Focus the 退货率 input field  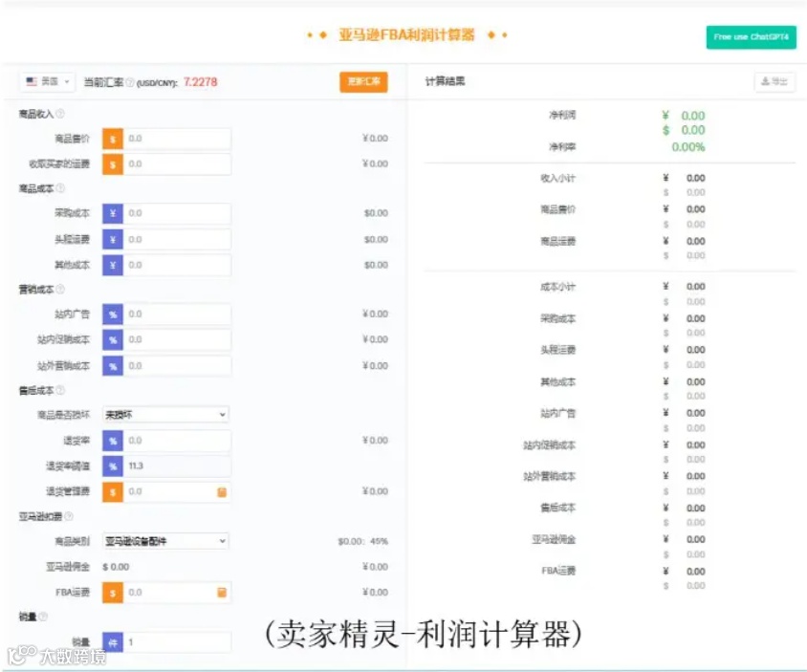pos(177,441)
